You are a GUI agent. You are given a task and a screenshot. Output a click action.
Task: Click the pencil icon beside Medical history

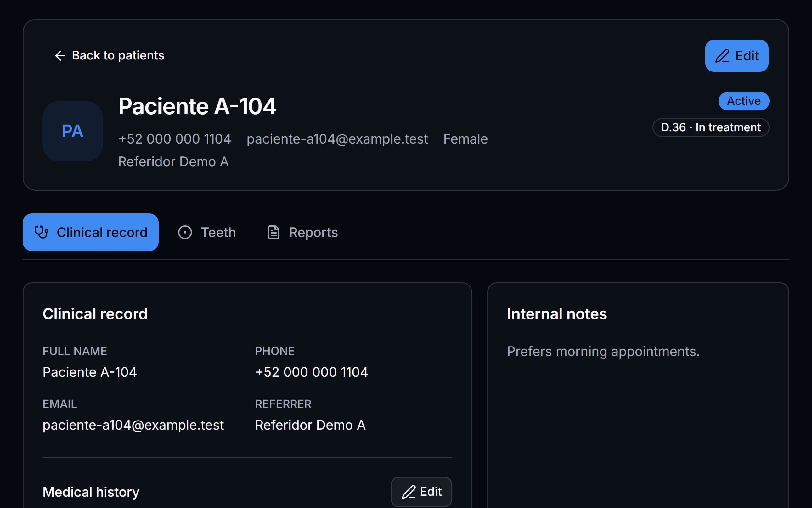coord(409,492)
